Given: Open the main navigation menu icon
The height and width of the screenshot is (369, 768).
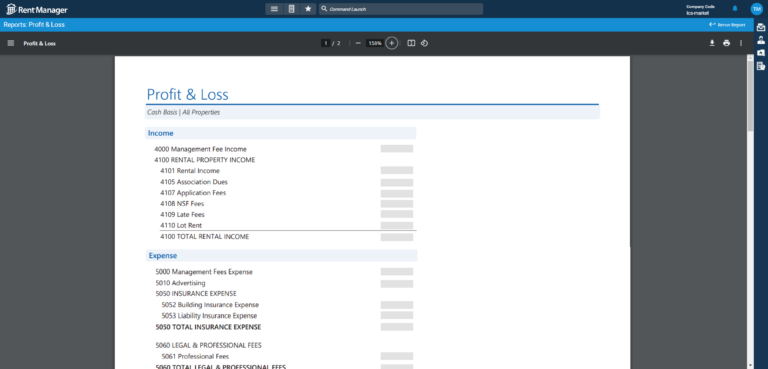Looking at the screenshot, I should click(x=274, y=9).
